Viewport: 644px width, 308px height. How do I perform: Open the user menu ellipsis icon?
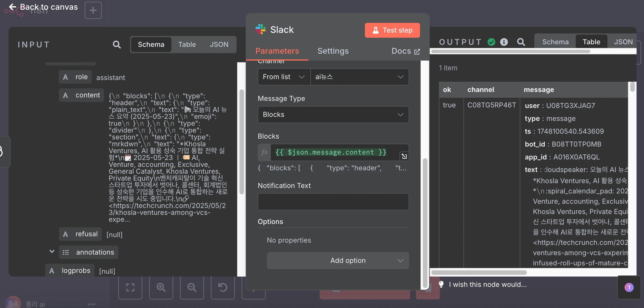click(91, 304)
